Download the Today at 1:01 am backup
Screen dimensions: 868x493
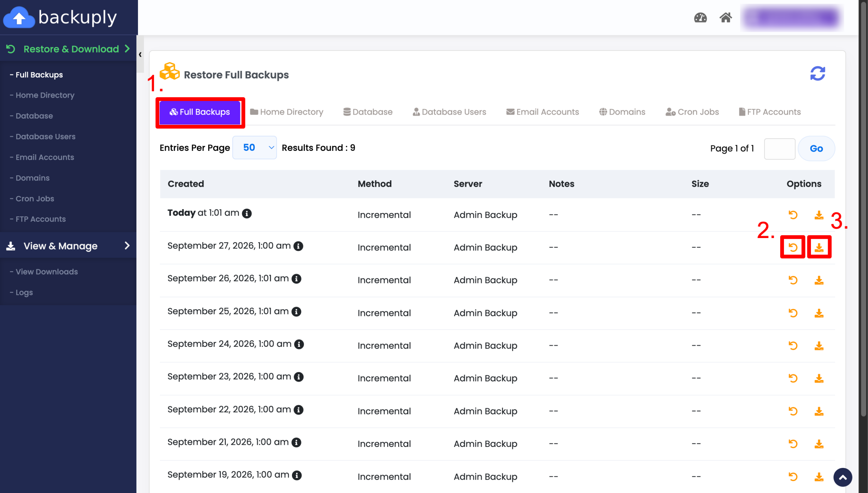(819, 215)
